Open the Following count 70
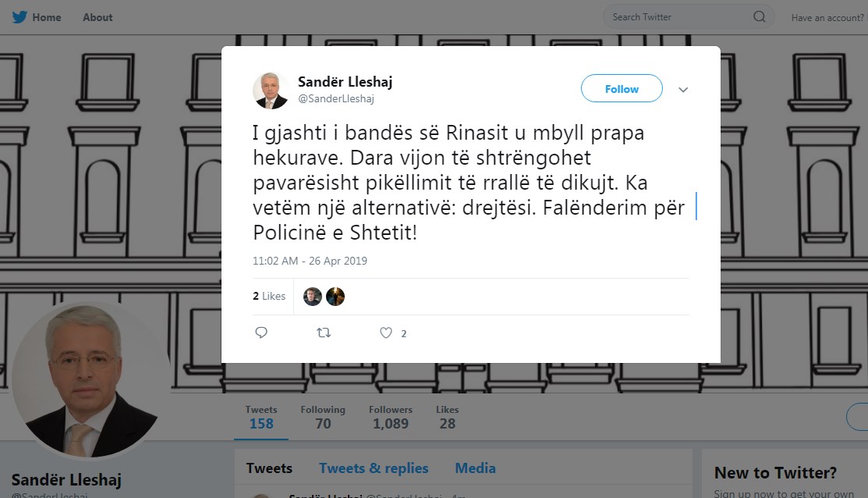 (323, 417)
